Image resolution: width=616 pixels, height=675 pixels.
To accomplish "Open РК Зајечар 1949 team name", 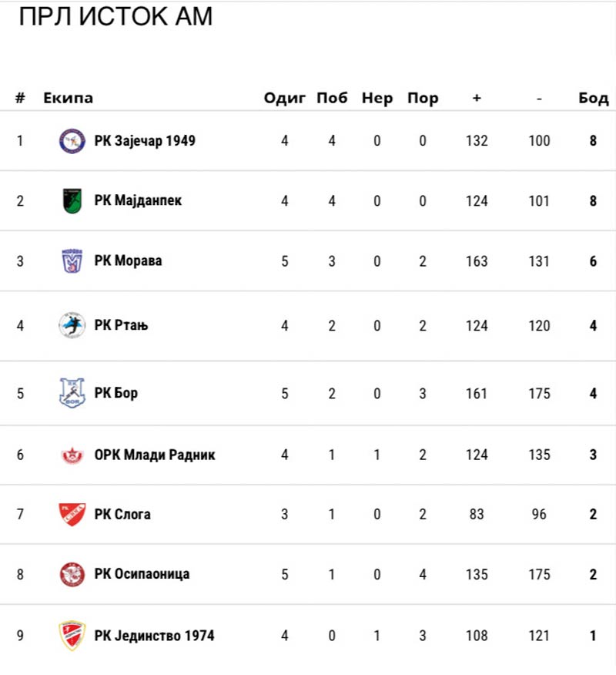I will click(145, 141).
